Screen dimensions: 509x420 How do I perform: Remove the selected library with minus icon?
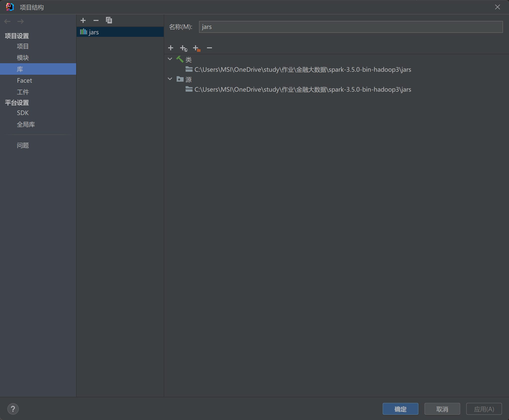point(96,20)
